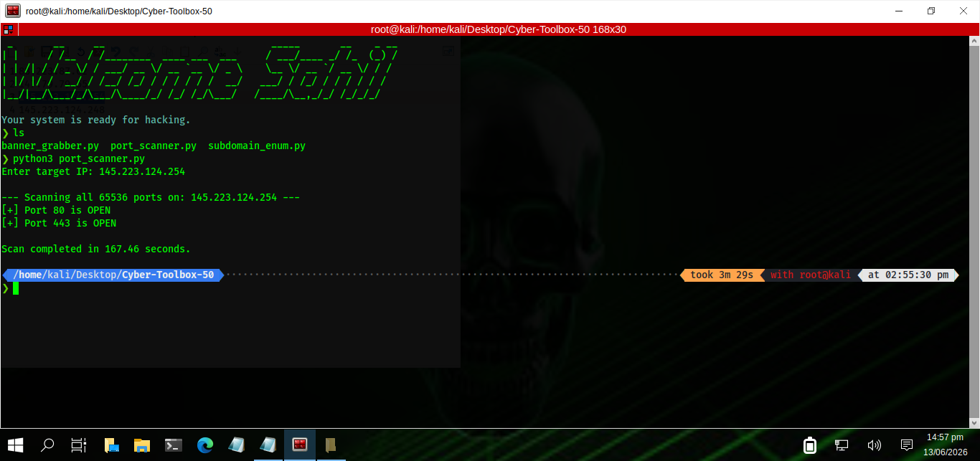Click the 'at 02:55:30 pm' time segment

click(908, 275)
